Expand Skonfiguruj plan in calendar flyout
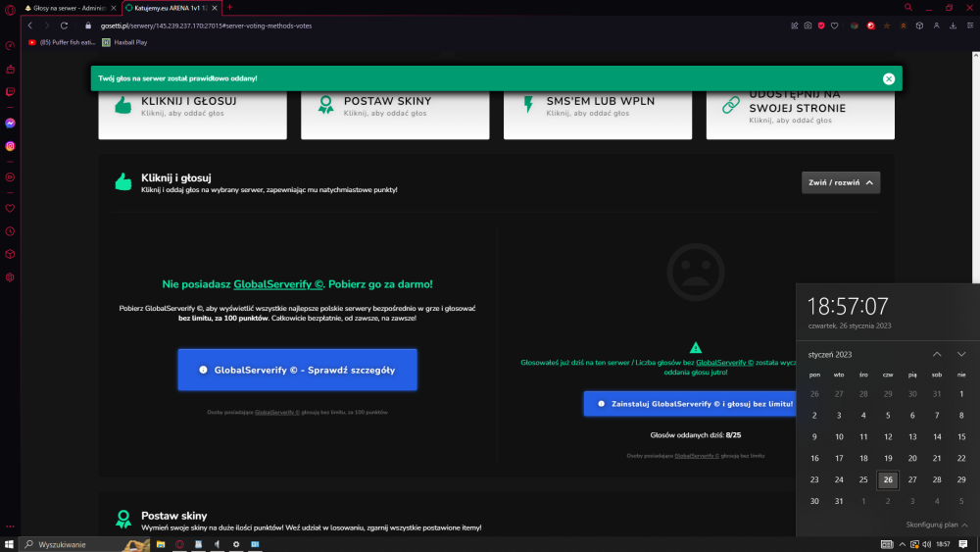The width and height of the screenshot is (980, 552). (x=937, y=525)
